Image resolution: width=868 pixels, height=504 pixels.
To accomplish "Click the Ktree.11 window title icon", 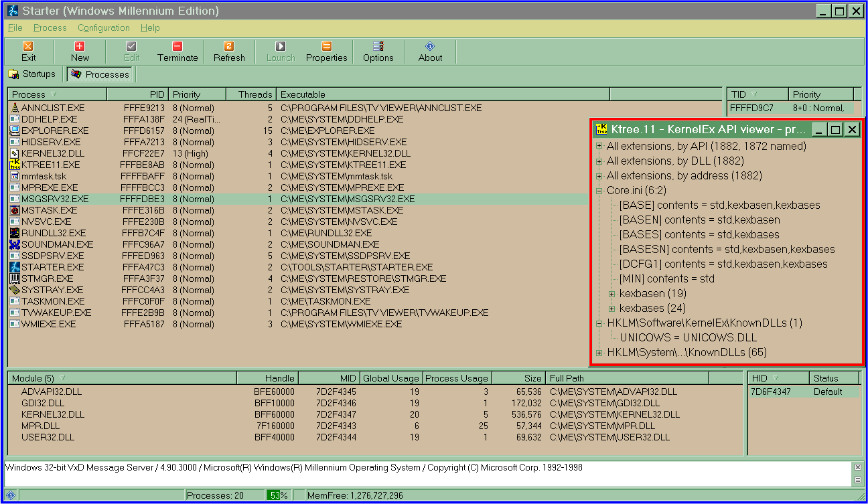I will 601,129.
